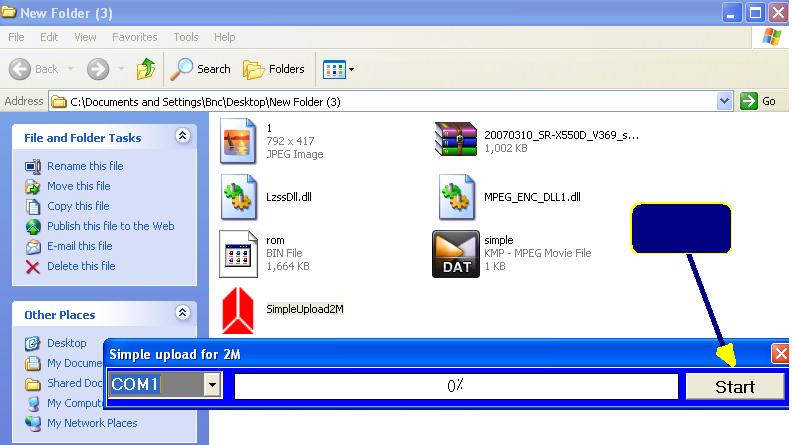Select the JPEG image named 1

pyautogui.click(x=240, y=140)
